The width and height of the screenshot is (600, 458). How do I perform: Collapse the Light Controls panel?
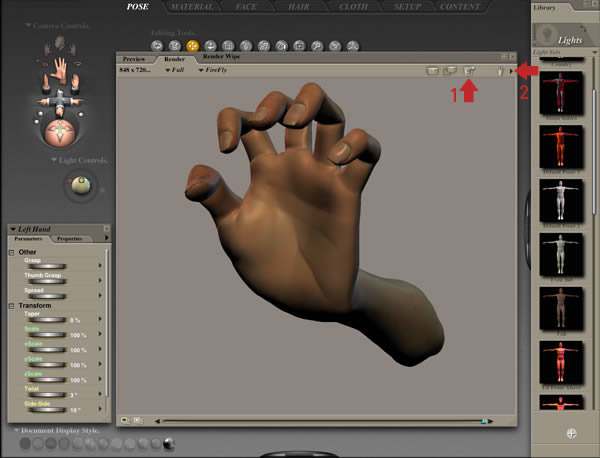coord(54,160)
